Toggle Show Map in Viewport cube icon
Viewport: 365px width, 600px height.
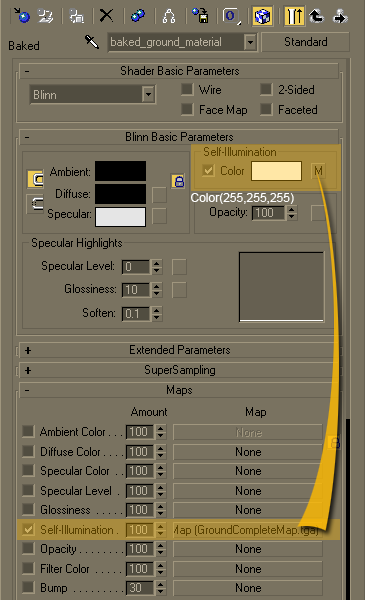pyautogui.click(x=262, y=16)
